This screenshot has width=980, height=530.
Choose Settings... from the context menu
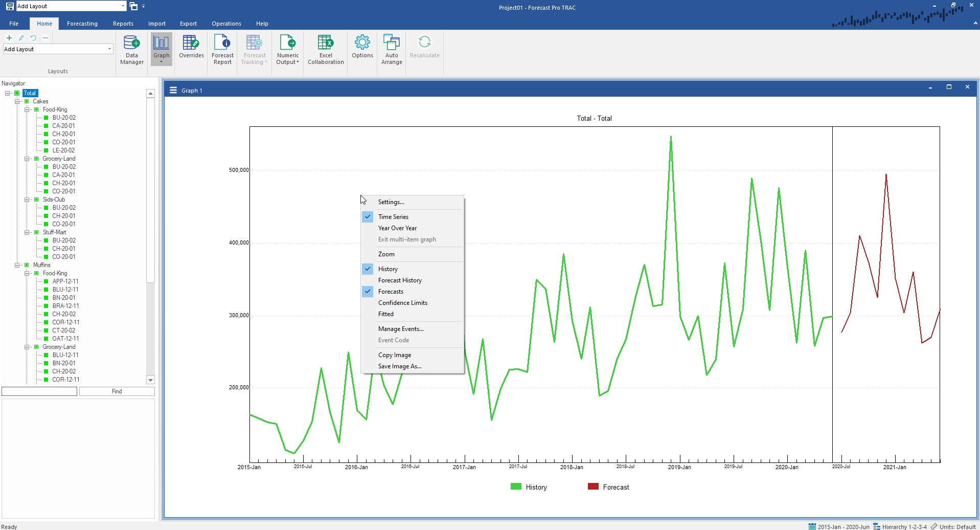(x=412, y=202)
